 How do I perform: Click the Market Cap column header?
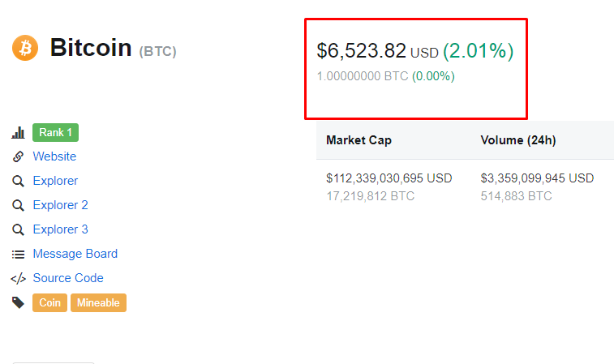coord(359,140)
